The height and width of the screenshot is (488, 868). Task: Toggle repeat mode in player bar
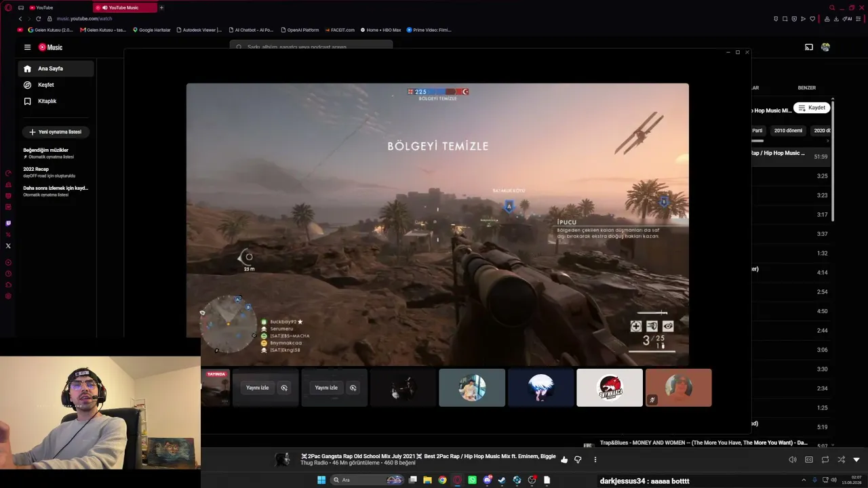(825, 460)
